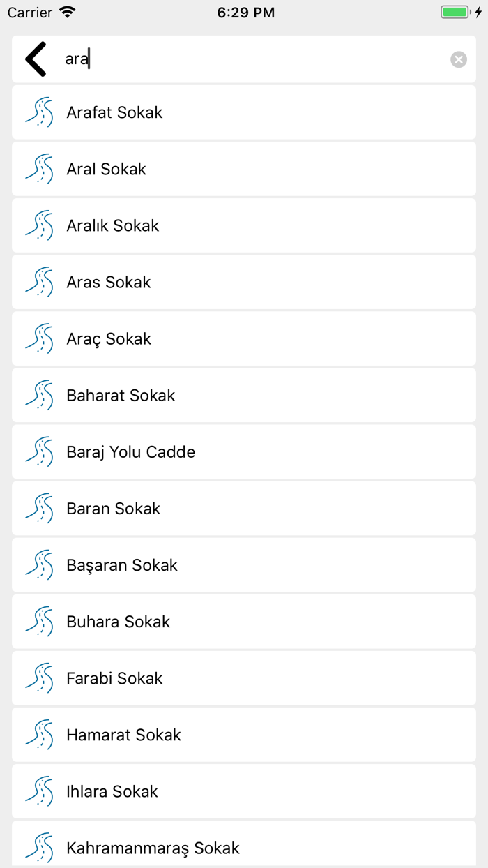
Task: Click the Wi-Fi indicator in the status bar
Action: (67, 11)
